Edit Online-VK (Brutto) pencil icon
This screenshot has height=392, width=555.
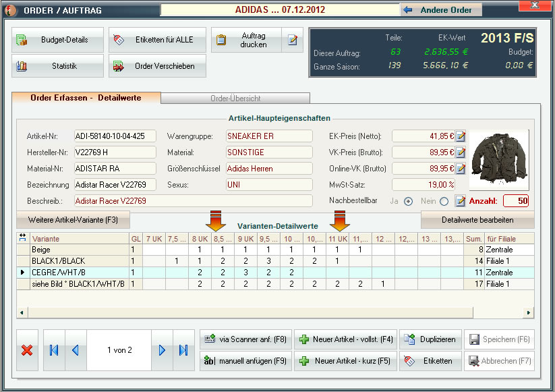[461, 169]
